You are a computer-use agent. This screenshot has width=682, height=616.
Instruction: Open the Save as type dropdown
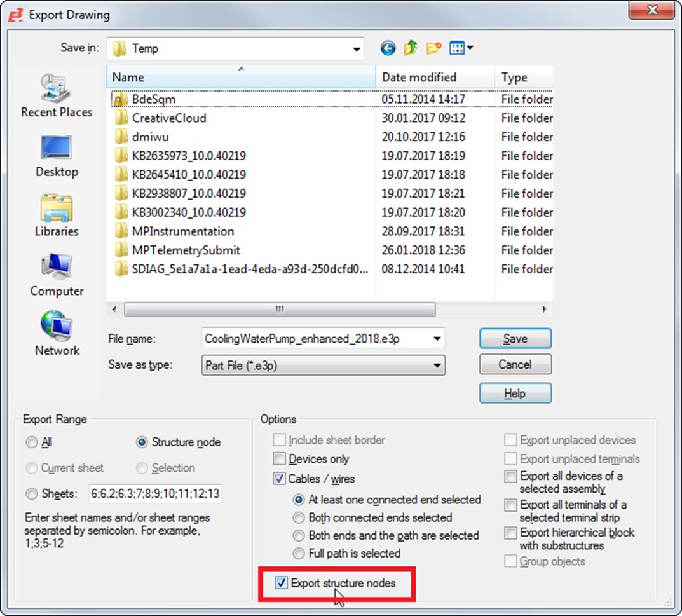coord(437,366)
